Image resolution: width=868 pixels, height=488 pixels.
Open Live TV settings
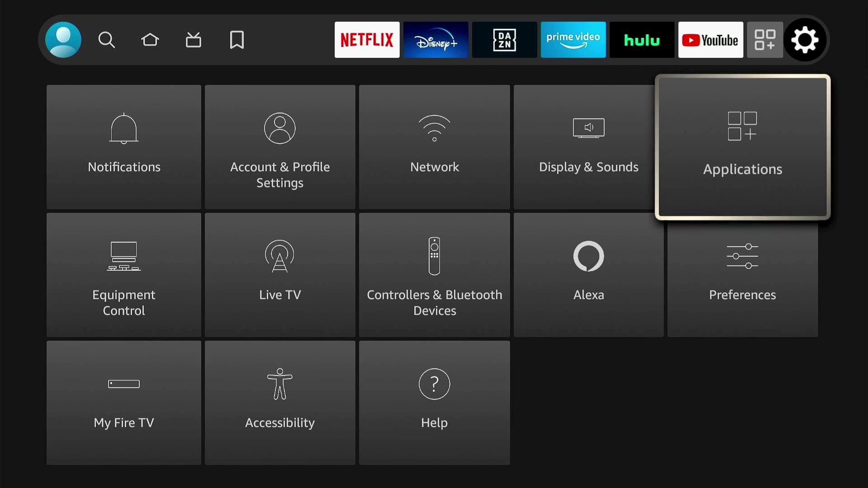tap(279, 276)
